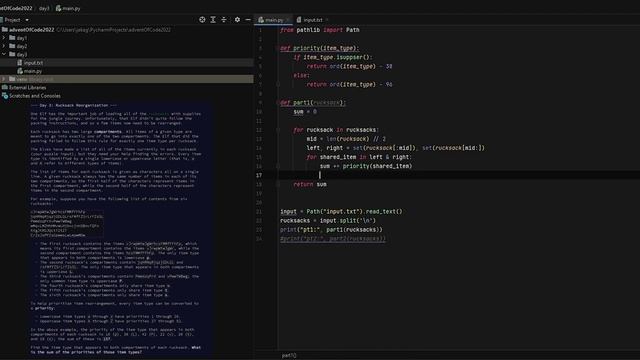Image resolution: width=640 pixels, height=360 pixels.
Task: Click the commented print pt2 line
Action: click(333, 238)
